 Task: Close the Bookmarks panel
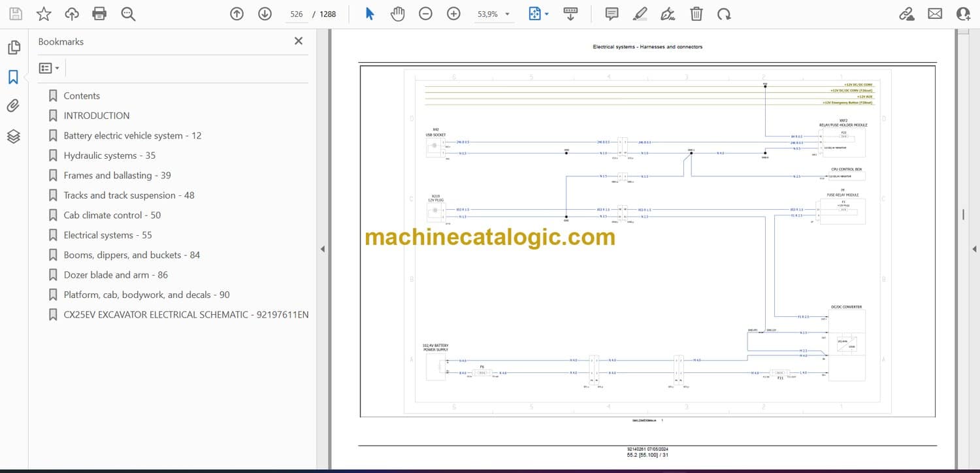point(299,41)
